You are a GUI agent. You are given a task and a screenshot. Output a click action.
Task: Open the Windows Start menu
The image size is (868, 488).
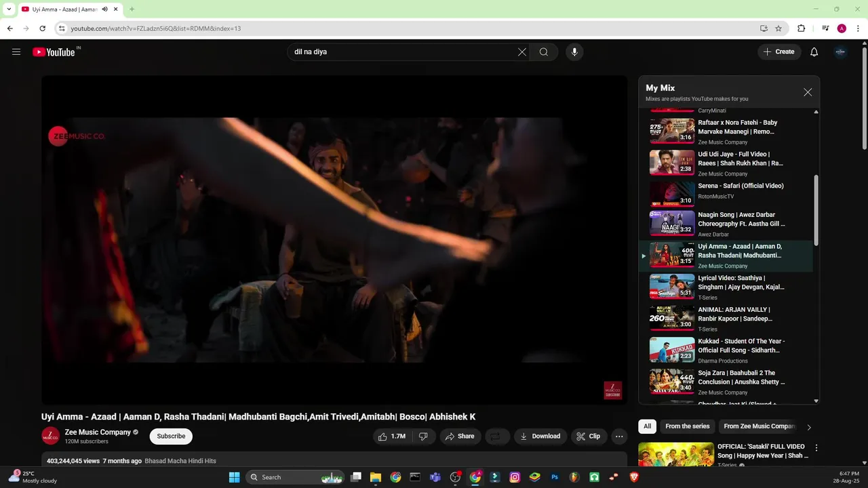click(x=234, y=477)
